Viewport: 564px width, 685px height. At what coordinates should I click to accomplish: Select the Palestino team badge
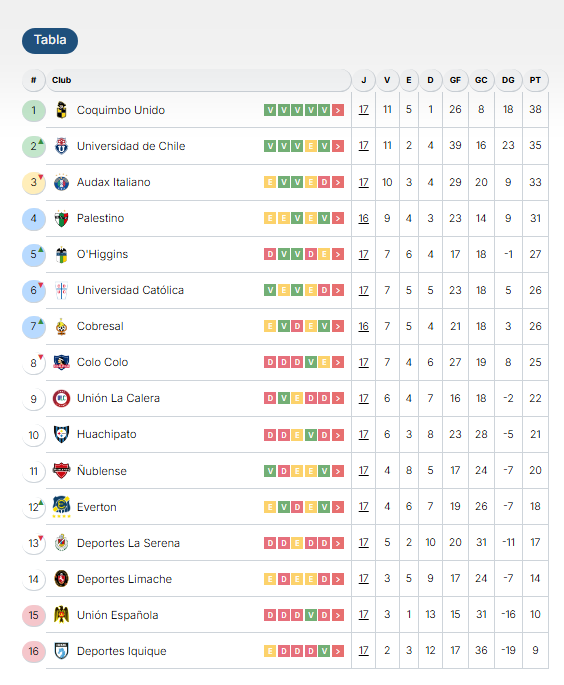coord(62,218)
